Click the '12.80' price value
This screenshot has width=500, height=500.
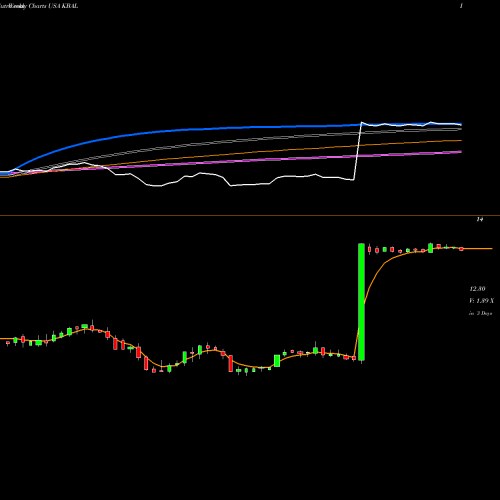tap(477, 289)
